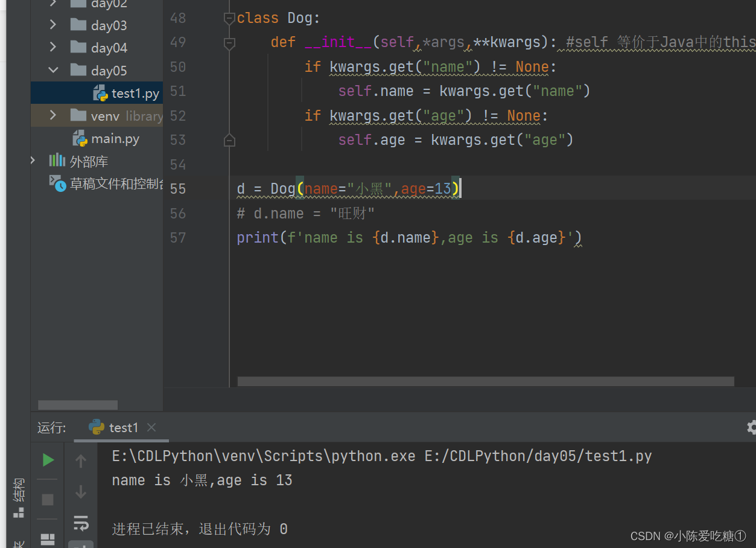Image resolution: width=756 pixels, height=548 pixels.
Task: Click the 运行: panel label
Action: click(x=51, y=428)
